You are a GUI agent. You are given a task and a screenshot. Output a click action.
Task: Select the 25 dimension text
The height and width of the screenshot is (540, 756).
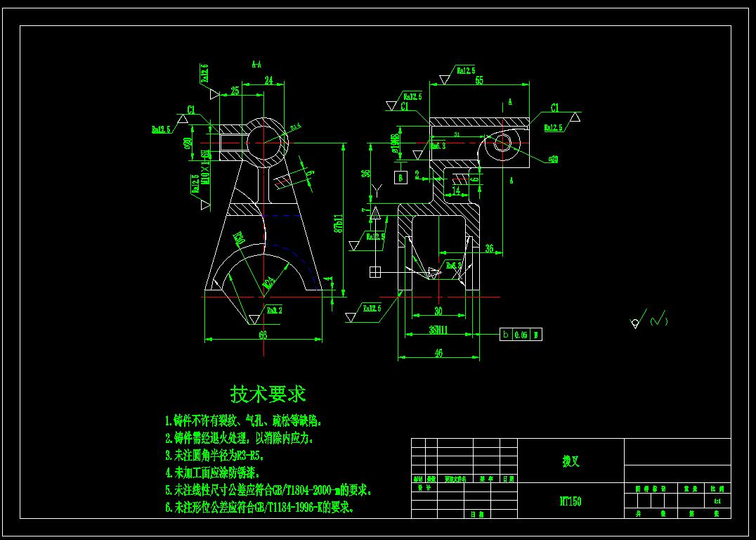pyautogui.click(x=235, y=91)
